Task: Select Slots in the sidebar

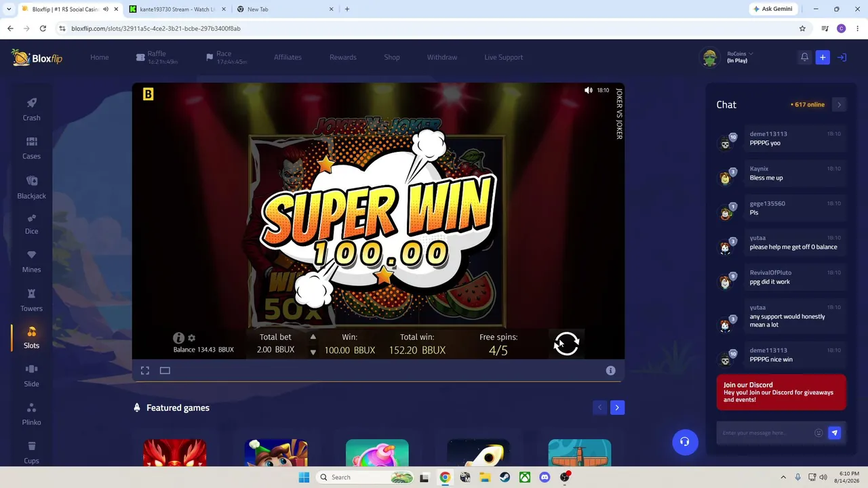Action: click(31, 338)
